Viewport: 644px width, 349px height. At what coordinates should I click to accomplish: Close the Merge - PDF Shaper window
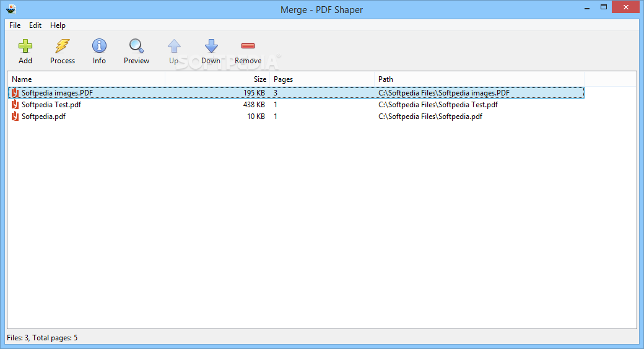tap(625, 7)
